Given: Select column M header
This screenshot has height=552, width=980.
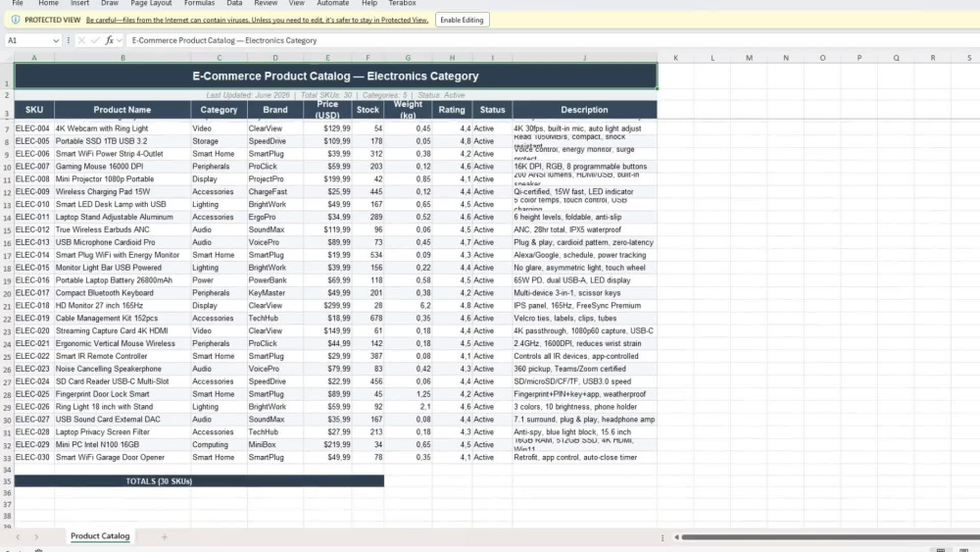Looking at the screenshot, I should (x=749, y=58).
